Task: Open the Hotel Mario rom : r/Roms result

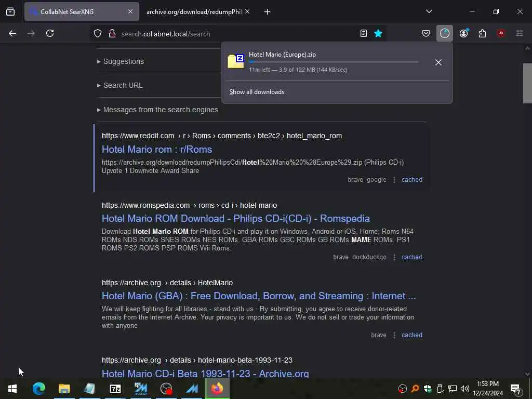Action: tap(157, 150)
